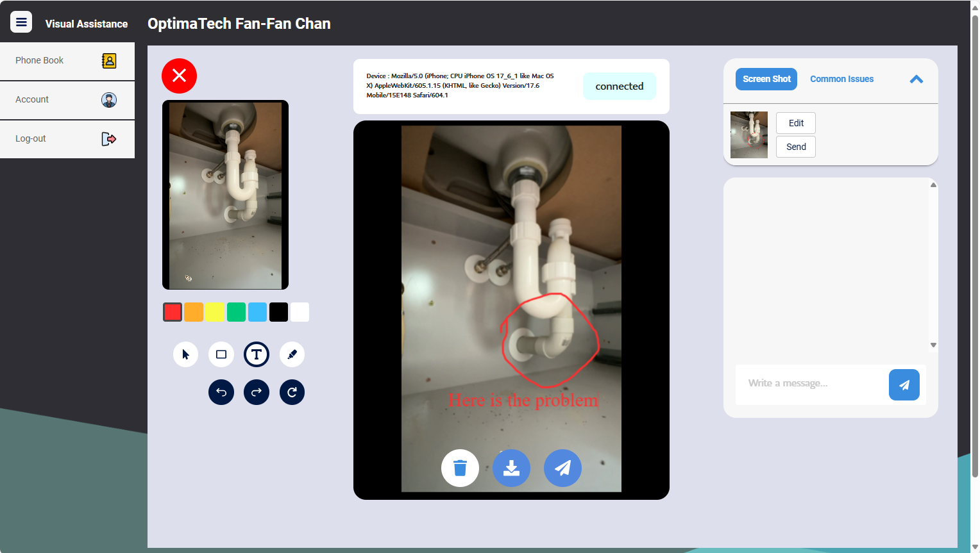Click the Send button under Edit

pyautogui.click(x=796, y=147)
